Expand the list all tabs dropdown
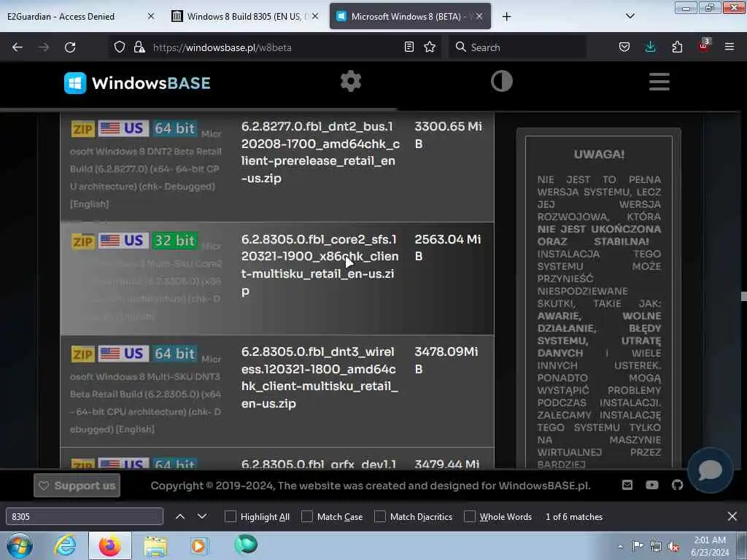747x560 pixels. (630, 16)
